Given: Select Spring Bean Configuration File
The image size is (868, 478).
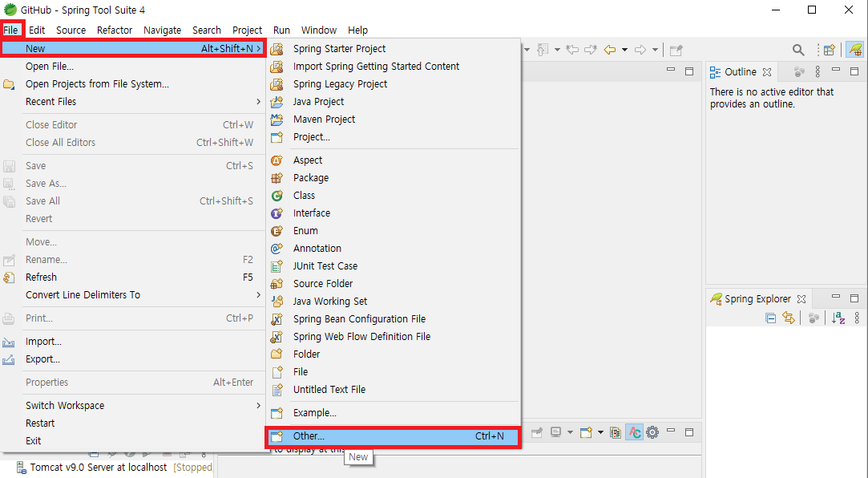Looking at the screenshot, I should 393,319.
